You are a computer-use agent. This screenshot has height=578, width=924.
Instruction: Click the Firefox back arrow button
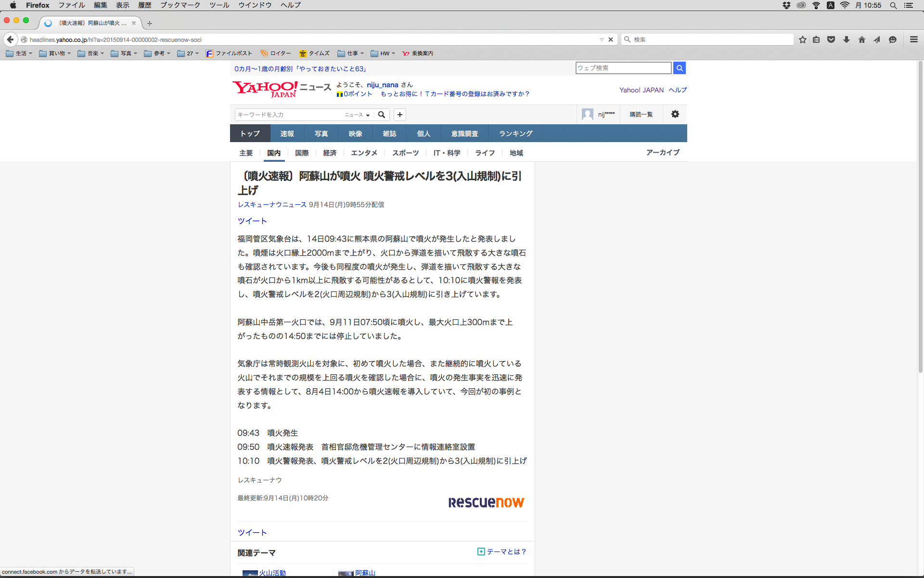(x=10, y=39)
